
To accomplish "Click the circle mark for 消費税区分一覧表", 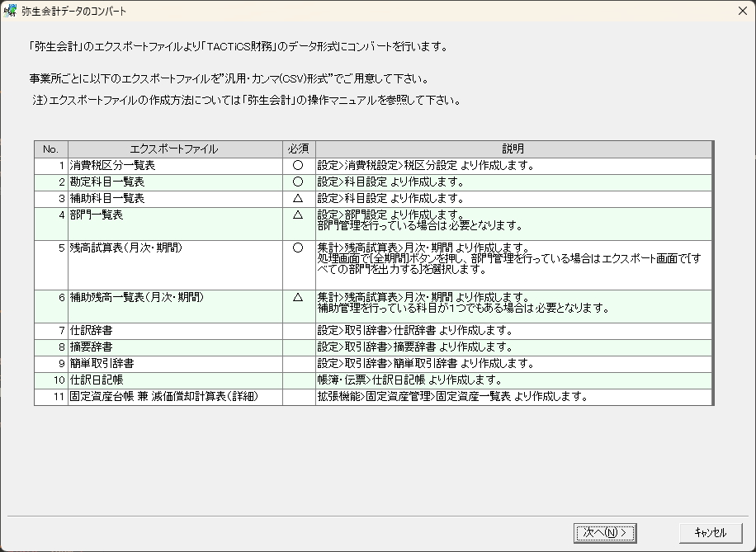I will click(x=298, y=165).
